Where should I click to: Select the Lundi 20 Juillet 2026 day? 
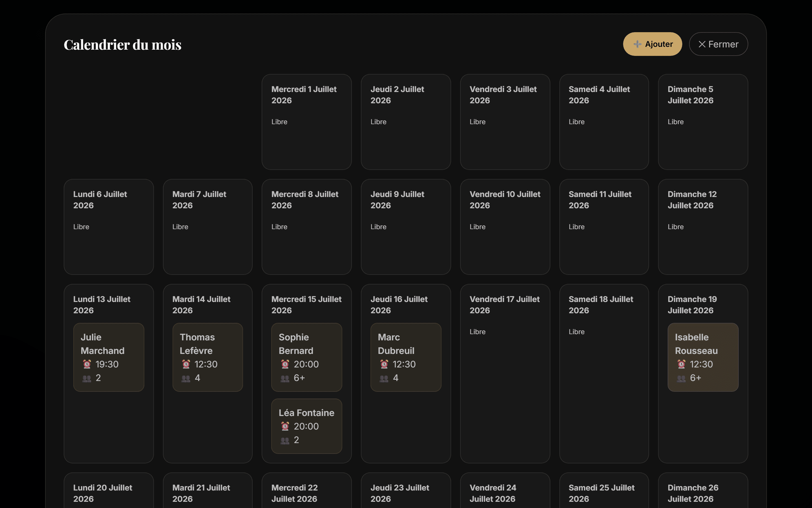(109, 491)
